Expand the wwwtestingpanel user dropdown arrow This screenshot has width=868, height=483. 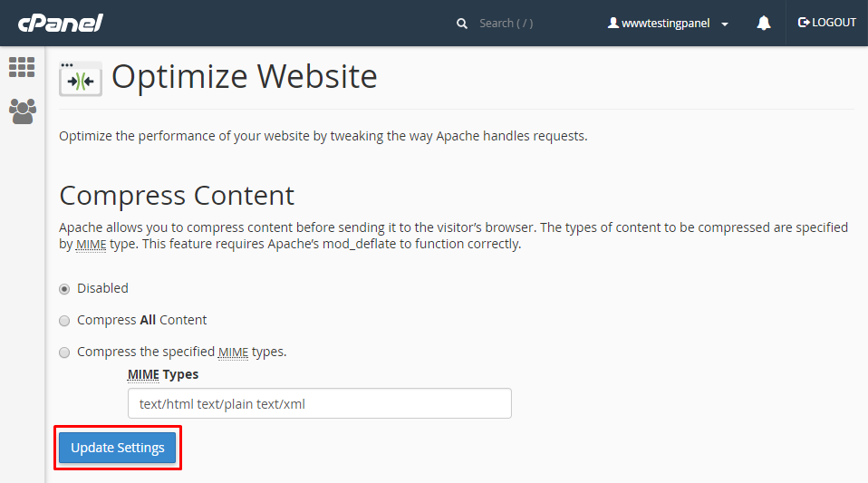pyautogui.click(x=725, y=24)
